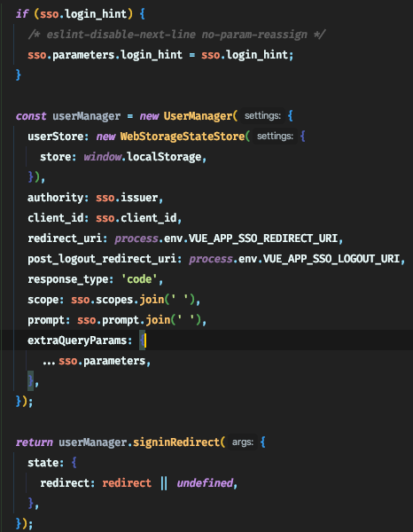Click the 'return' keyword

34,442
